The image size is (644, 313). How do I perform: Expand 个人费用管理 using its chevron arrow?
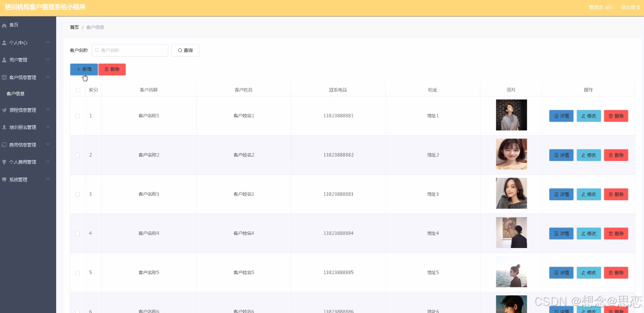tap(48, 162)
